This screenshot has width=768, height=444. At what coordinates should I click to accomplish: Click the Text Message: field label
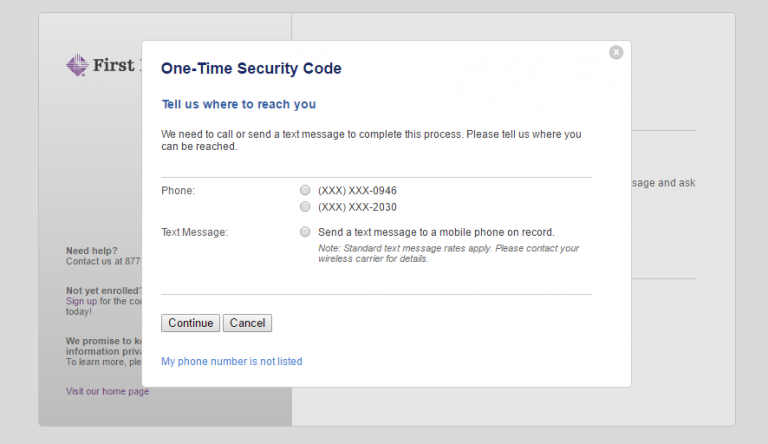tap(194, 232)
